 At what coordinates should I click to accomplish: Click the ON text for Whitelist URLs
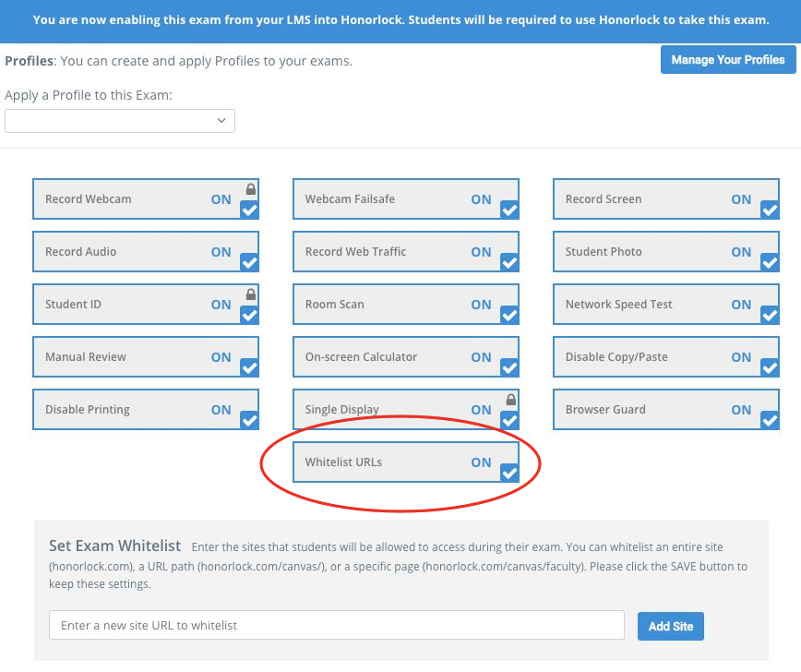coord(481,462)
